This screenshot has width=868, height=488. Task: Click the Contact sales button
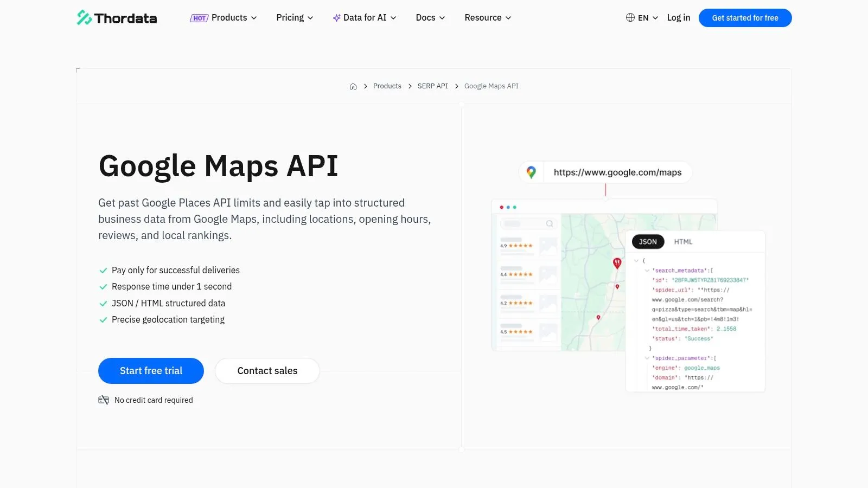click(x=267, y=371)
